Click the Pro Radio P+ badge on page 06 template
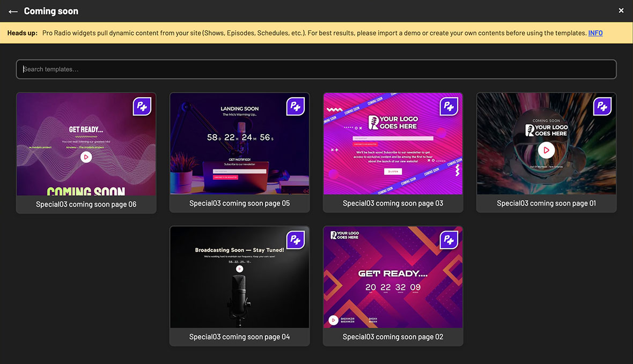 [142, 106]
